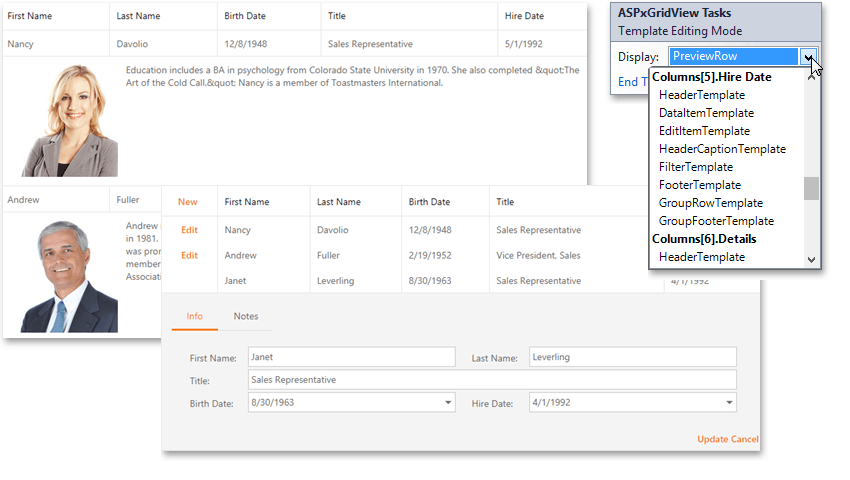Click End Template Editing link
The width and height of the screenshot is (850, 480).
(x=633, y=82)
